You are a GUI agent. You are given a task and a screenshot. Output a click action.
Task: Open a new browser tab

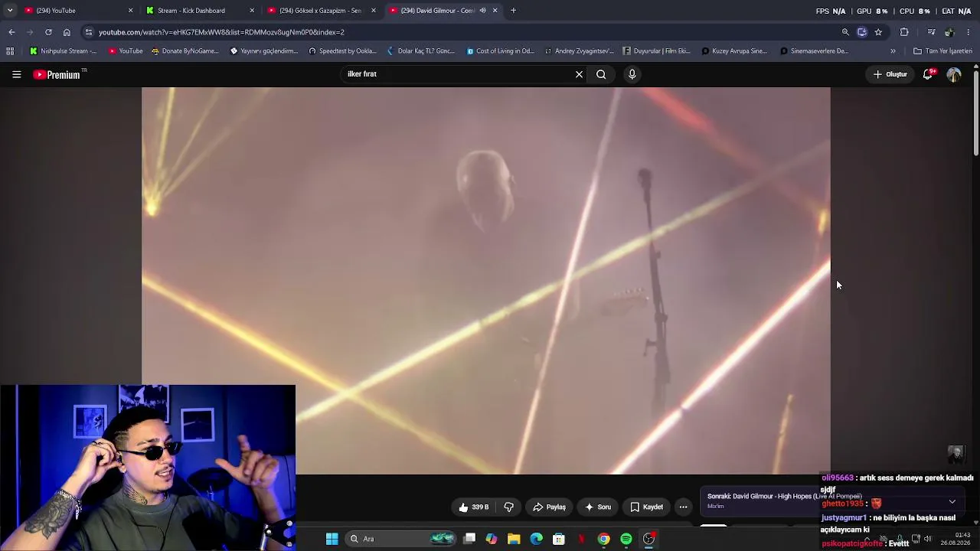[x=513, y=11]
